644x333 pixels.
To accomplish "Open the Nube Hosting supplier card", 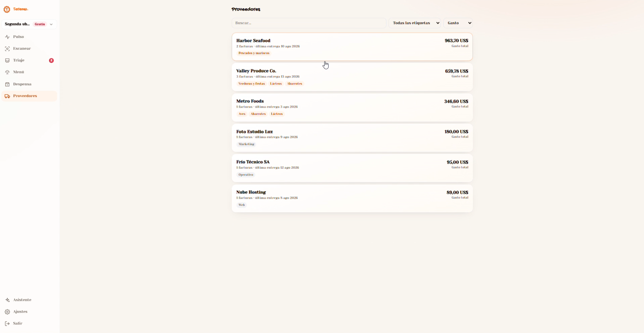I will click(x=352, y=199).
